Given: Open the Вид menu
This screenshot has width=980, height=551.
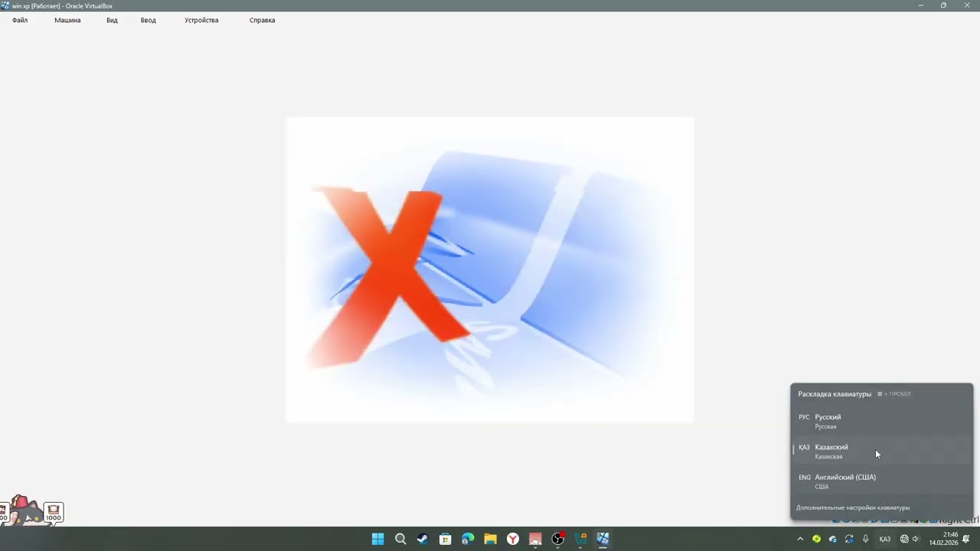Looking at the screenshot, I should pyautogui.click(x=112, y=20).
